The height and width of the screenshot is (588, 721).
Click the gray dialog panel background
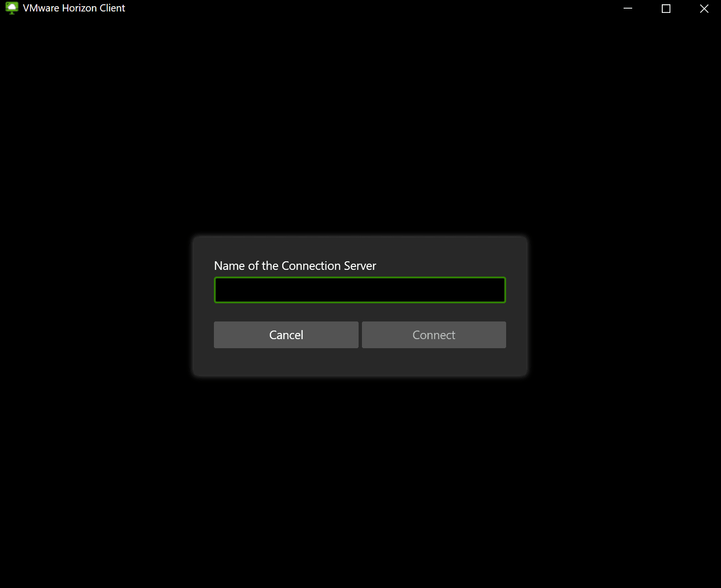coord(360,362)
